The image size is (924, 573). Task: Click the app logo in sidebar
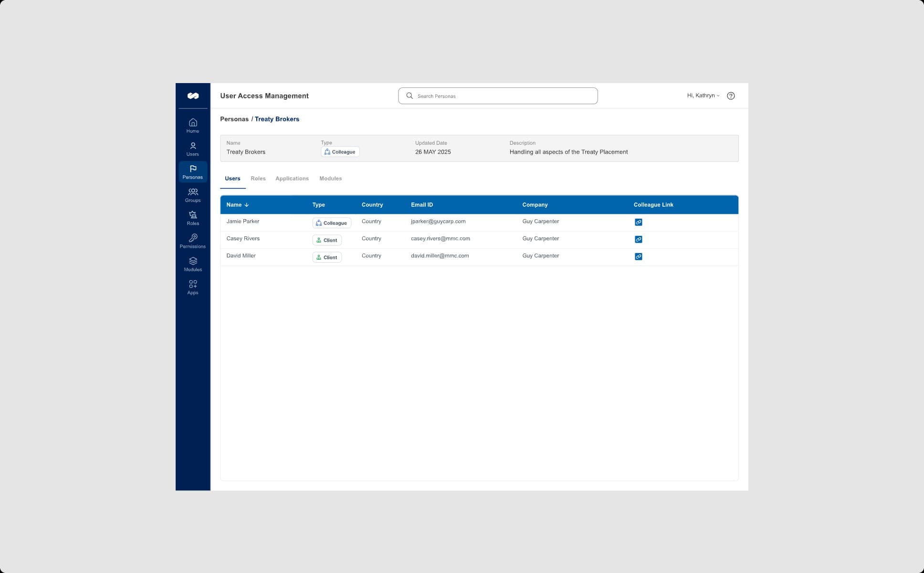(x=193, y=96)
